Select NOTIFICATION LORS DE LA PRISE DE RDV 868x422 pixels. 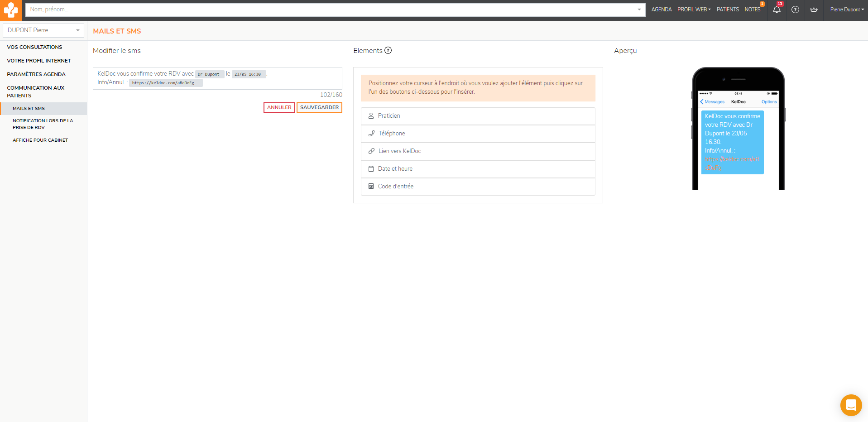[43, 124]
